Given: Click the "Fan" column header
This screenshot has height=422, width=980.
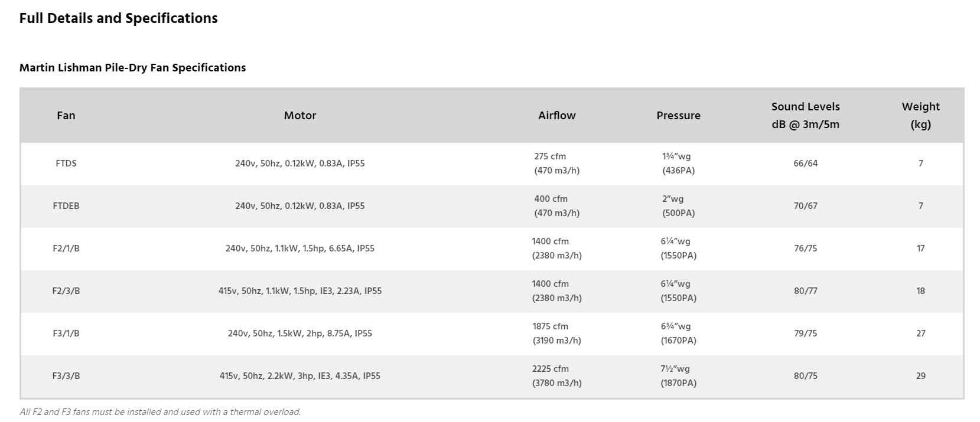Looking at the screenshot, I should tap(66, 116).
